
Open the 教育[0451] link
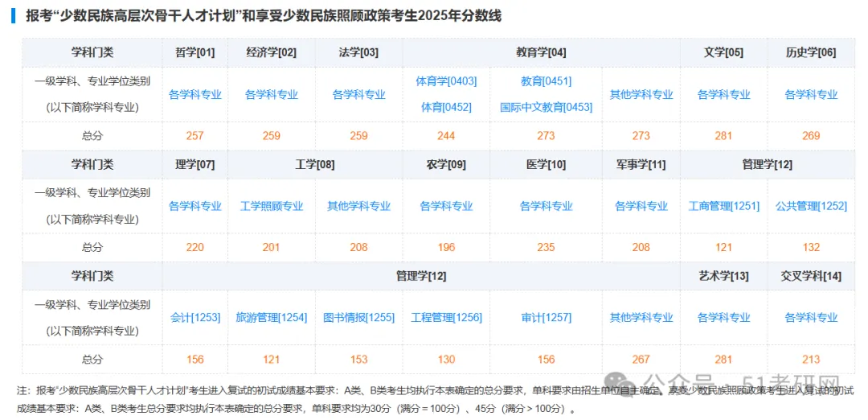click(x=546, y=81)
